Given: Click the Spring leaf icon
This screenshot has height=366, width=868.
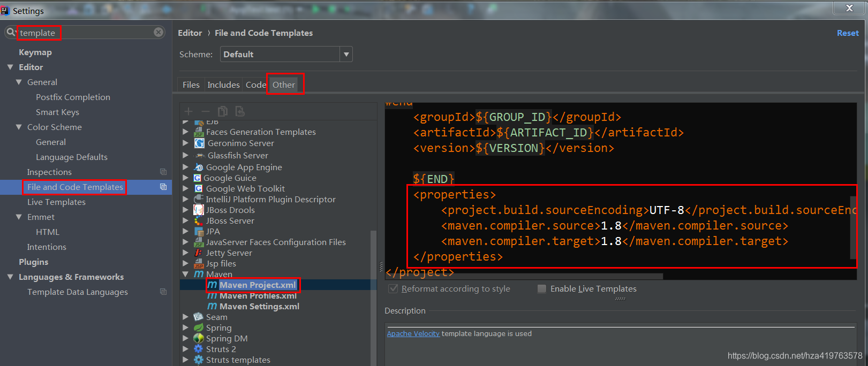Looking at the screenshot, I should (x=199, y=328).
